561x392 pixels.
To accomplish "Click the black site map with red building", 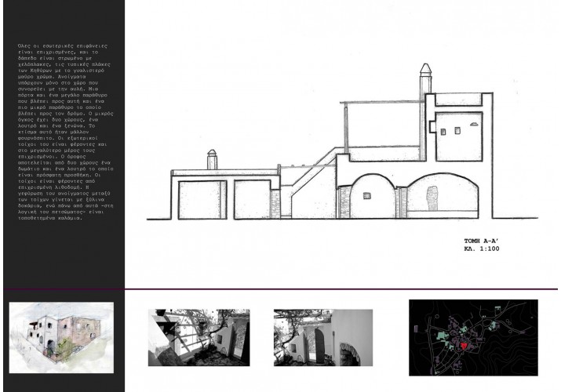I will click(473, 338).
